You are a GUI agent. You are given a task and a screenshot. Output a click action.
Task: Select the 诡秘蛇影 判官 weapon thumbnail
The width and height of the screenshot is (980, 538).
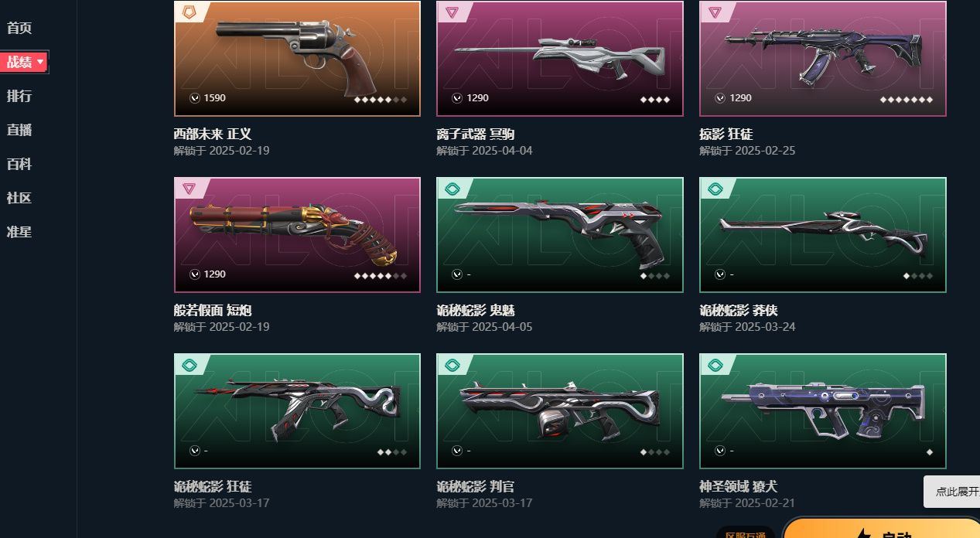pos(560,411)
